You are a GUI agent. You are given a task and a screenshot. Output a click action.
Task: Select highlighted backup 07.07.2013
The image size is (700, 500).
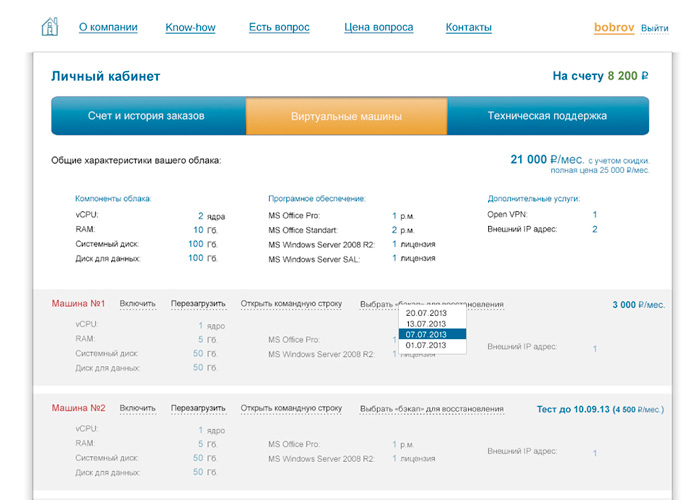click(x=432, y=334)
